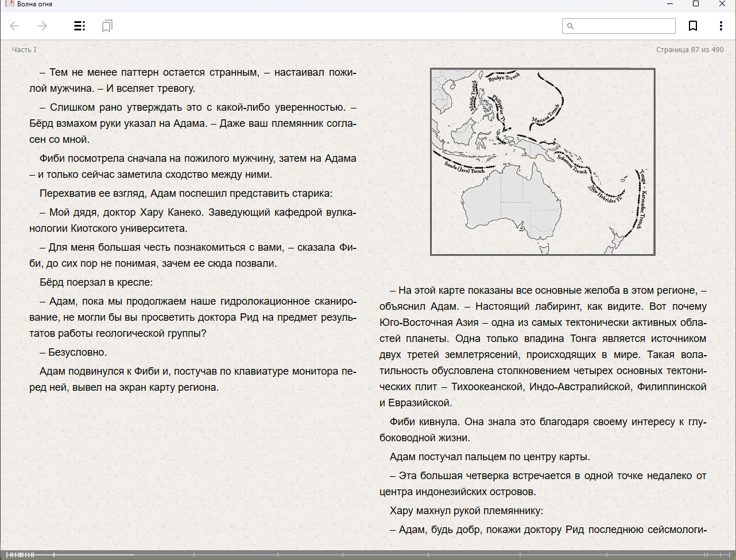Click the trench map illustration
The image size is (736, 560).
(x=543, y=162)
